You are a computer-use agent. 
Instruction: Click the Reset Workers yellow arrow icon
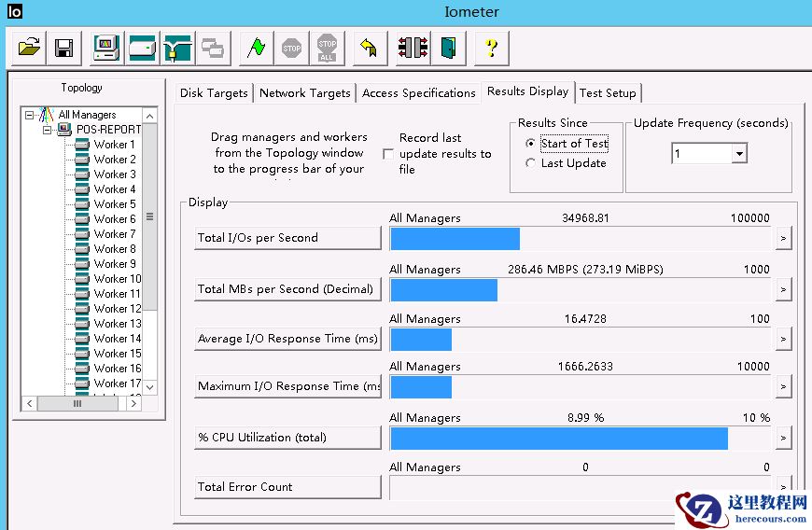(x=368, y=47)
